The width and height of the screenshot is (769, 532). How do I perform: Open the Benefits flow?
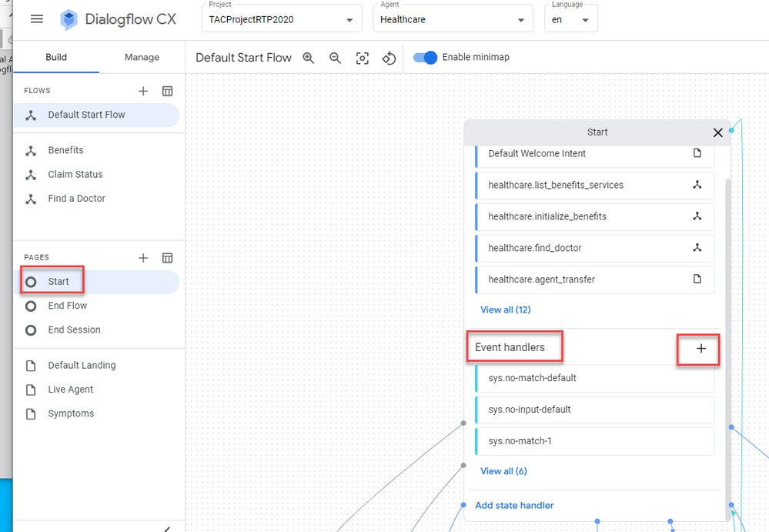click(97, 151)
